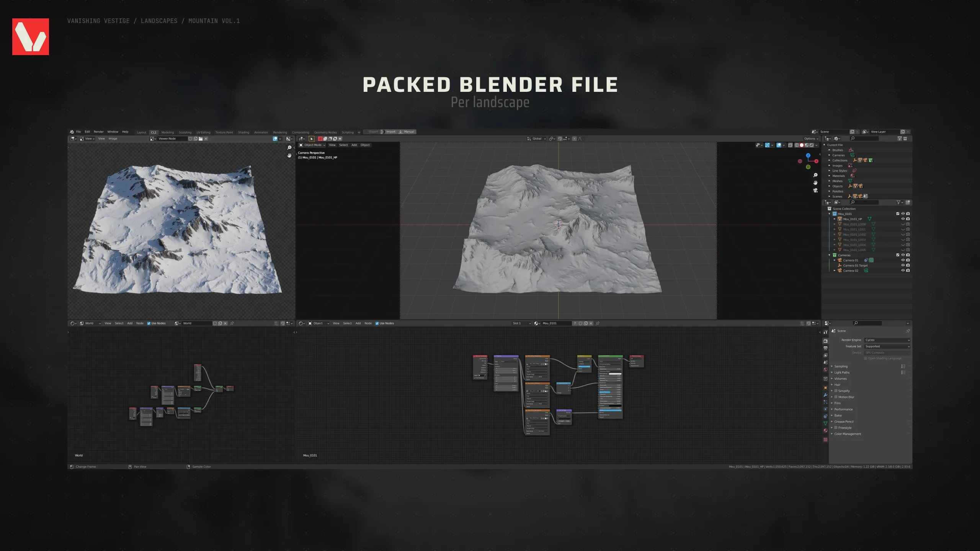The image size is (980, 551).
Task: Enable the Motion Blur checkbox
Action: pos(836,397)
